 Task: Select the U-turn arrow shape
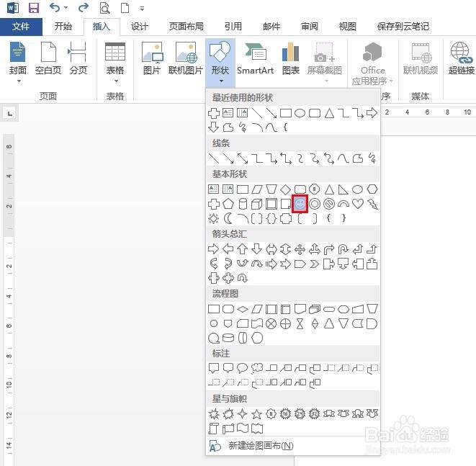343,249
